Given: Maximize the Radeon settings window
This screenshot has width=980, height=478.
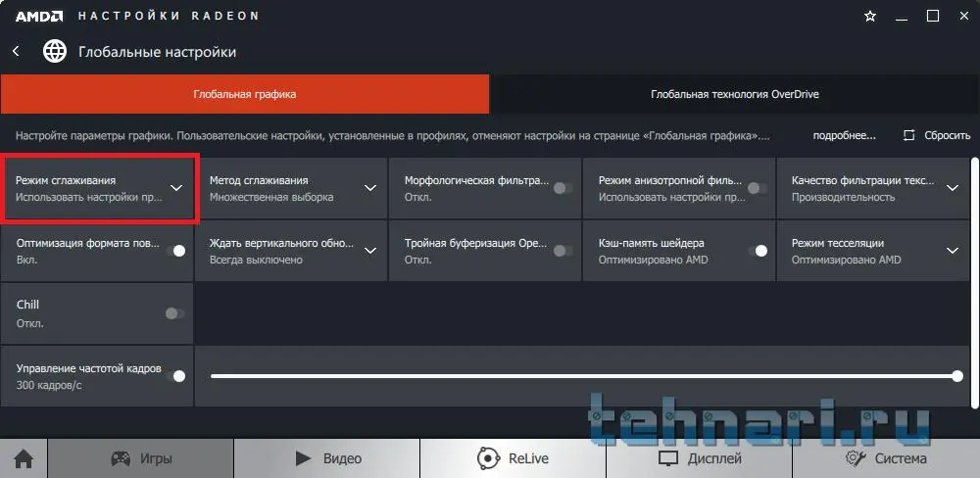Looking at the screenshot, I should click(x=933, y=17).
